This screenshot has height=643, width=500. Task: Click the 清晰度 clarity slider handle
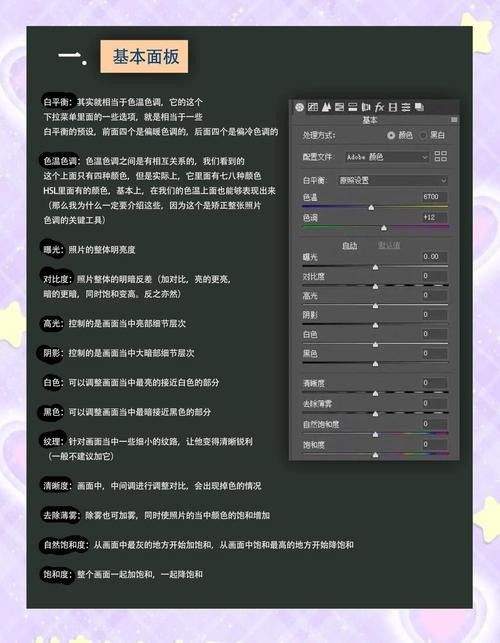(375, 394)
